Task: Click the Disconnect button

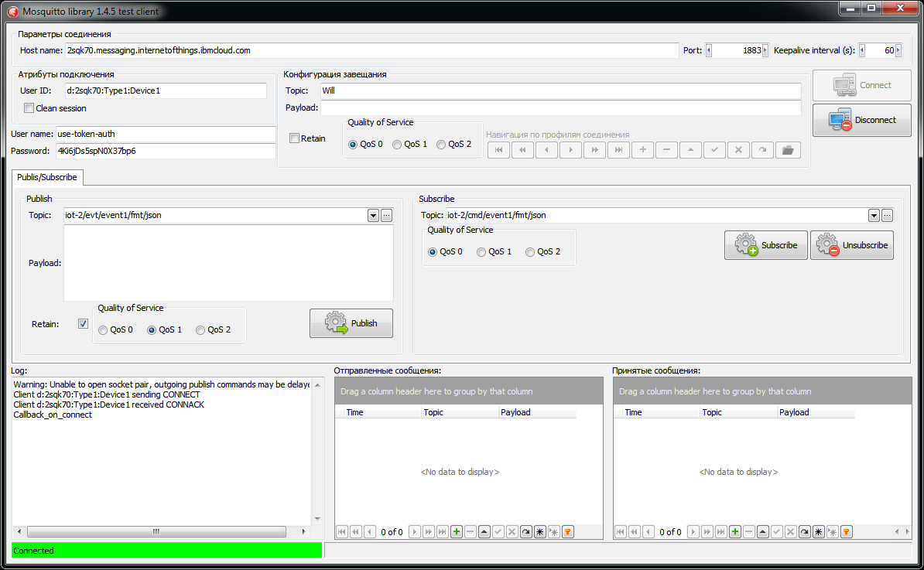Action: pyautogui.click(x=861, y=120)
